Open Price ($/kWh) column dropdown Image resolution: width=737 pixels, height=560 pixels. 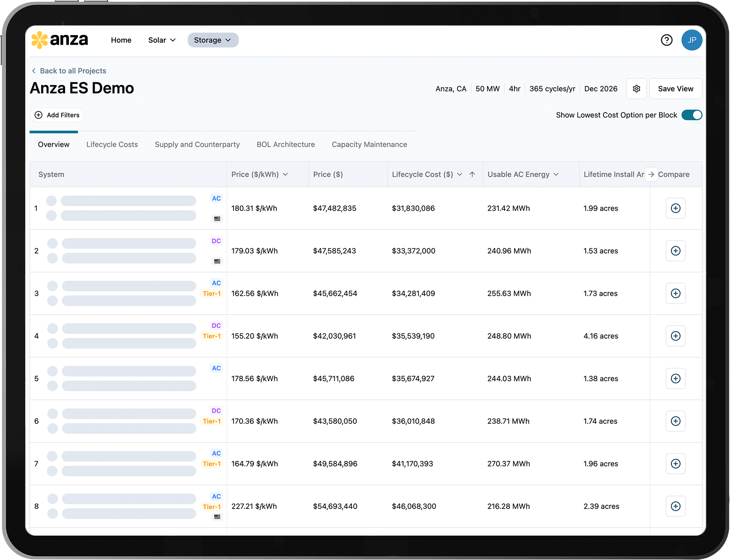tap(285, 174)
